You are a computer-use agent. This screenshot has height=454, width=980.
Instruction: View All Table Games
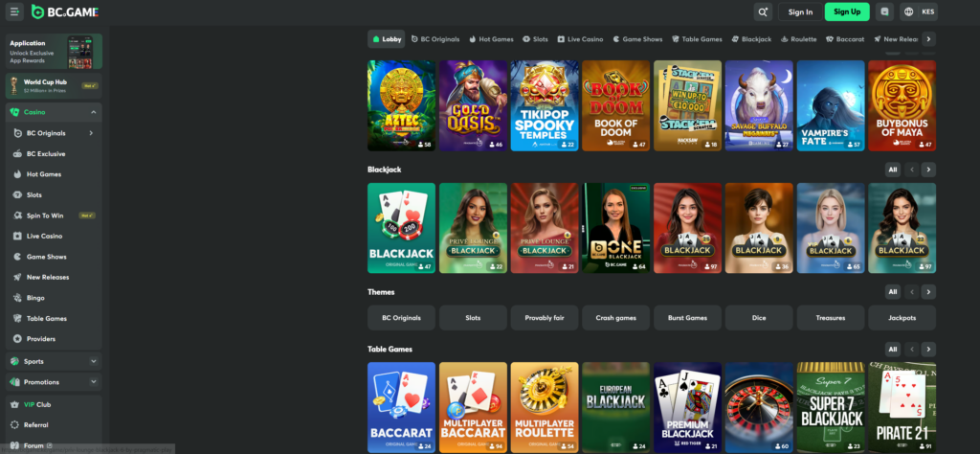coord(893,349)
